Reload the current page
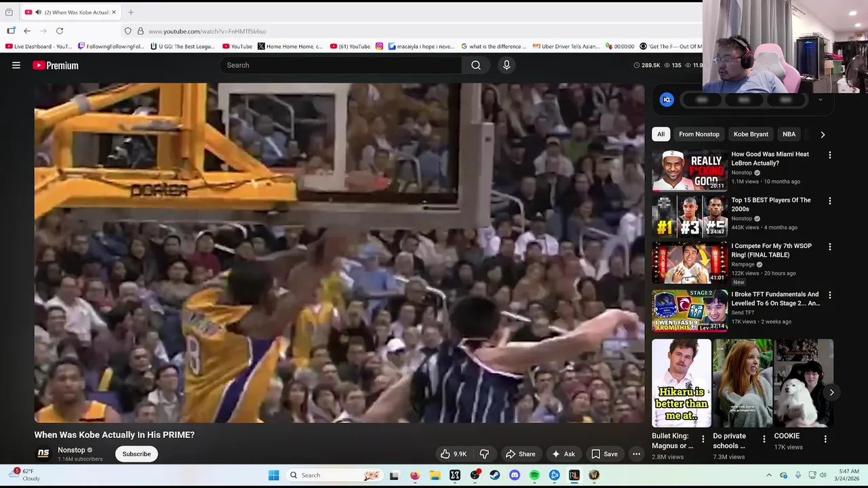Image resolution: width=868 pixels, height=488 pixels. (60, 31)
